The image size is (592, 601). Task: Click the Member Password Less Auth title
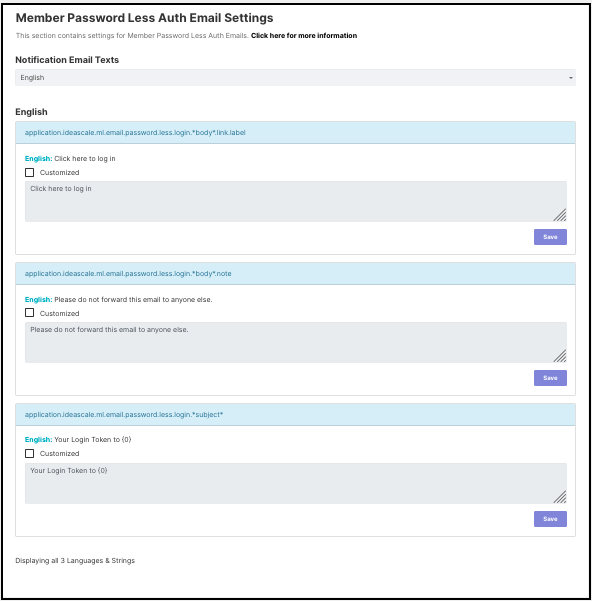(x=144, y=18)
